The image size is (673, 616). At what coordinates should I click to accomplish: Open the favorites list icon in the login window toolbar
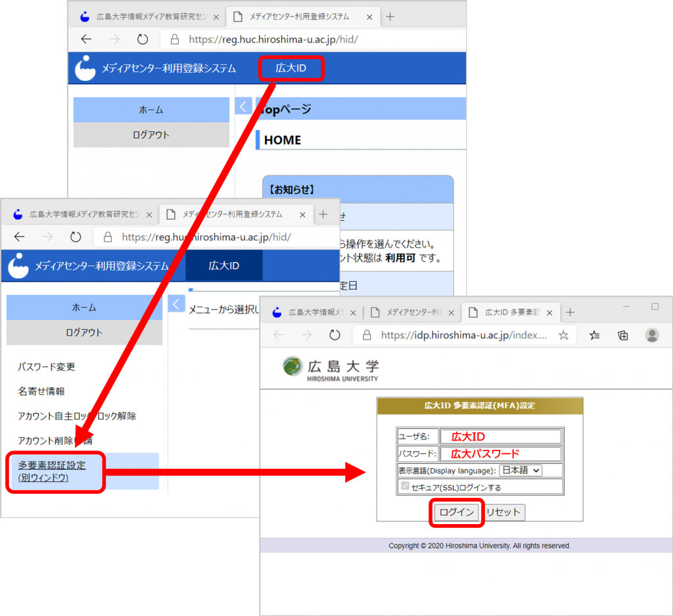coord(594,336)
